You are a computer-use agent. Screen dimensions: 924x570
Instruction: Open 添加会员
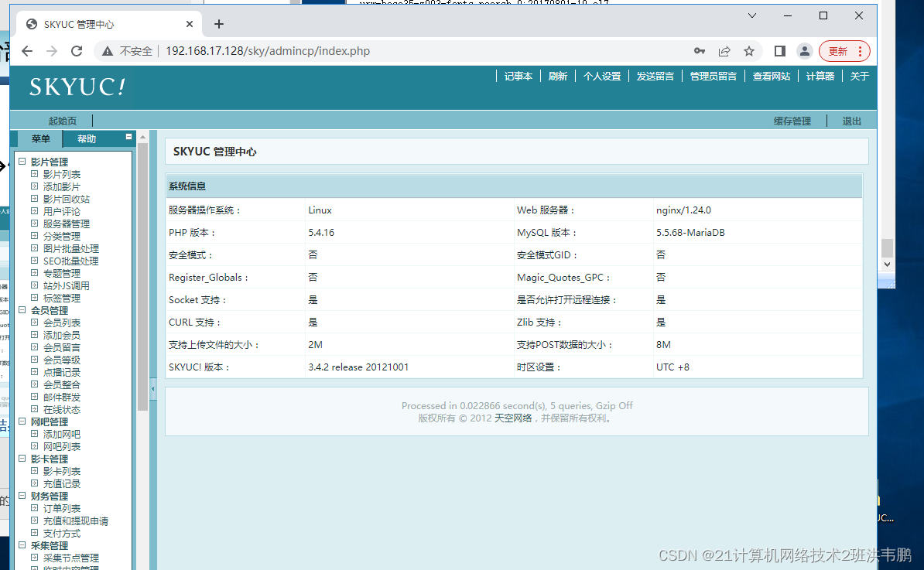[x=62, y=335]
